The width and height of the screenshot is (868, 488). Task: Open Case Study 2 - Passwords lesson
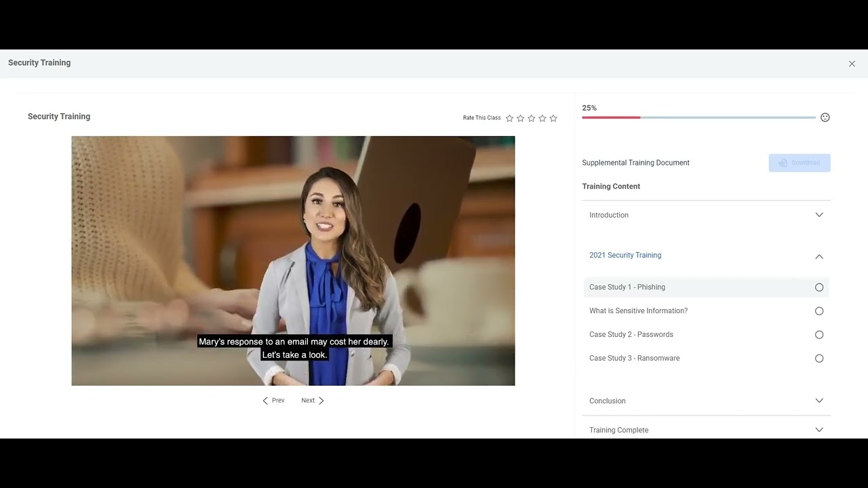pos(706,335)
